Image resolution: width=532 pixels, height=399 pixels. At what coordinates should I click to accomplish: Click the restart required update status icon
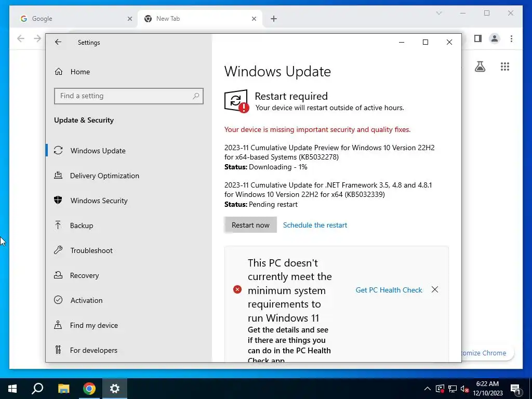[236, 101]
